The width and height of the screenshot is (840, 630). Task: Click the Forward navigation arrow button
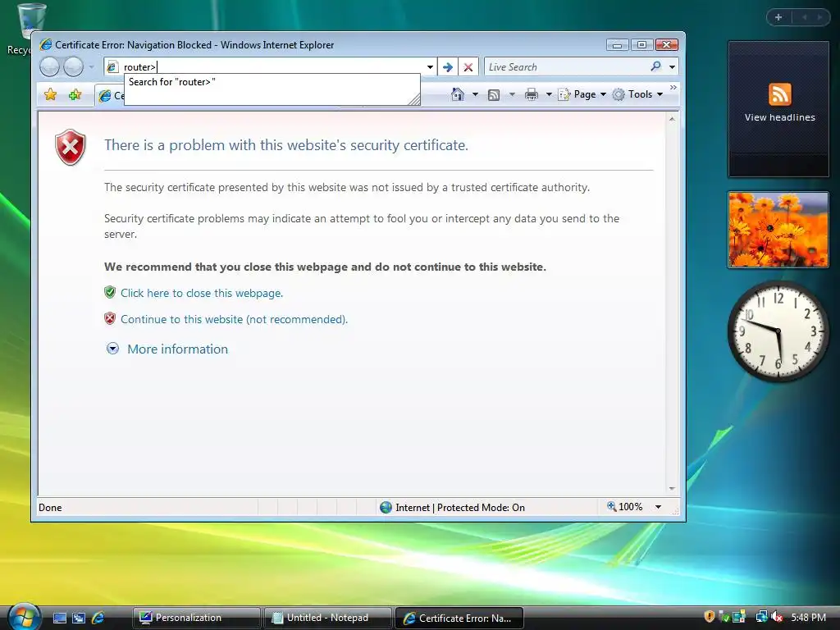tap(73, 67)
